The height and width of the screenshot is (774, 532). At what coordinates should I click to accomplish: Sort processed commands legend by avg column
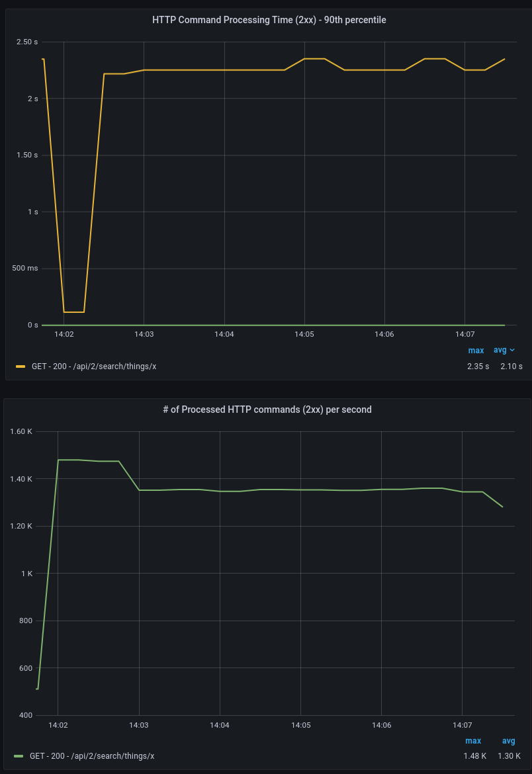pos(508,741)
